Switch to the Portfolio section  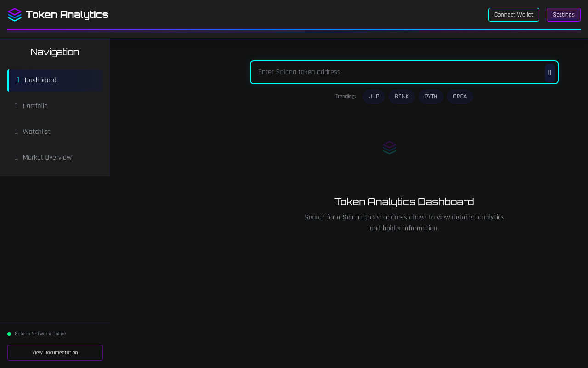35,106
